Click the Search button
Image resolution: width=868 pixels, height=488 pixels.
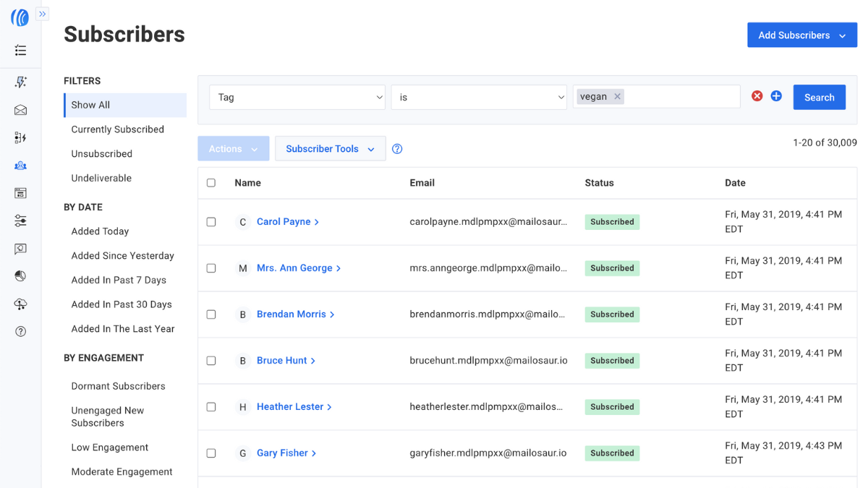[x=819, y=96]
